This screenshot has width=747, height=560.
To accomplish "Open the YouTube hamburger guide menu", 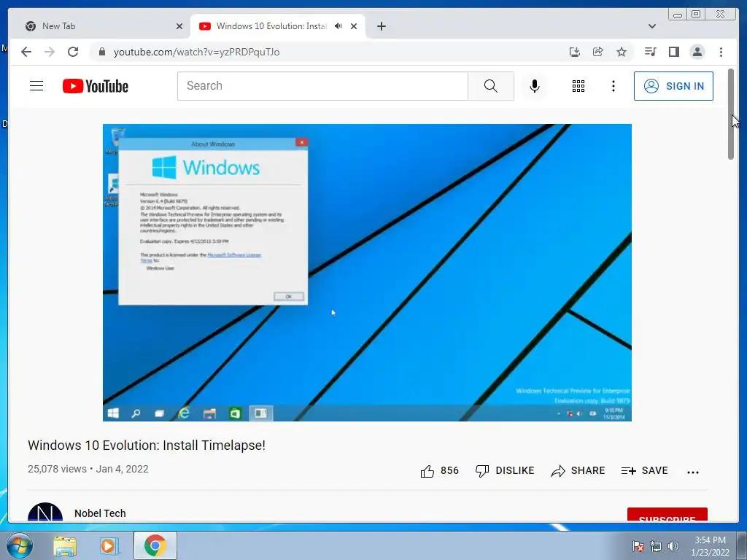I will 36,86.
